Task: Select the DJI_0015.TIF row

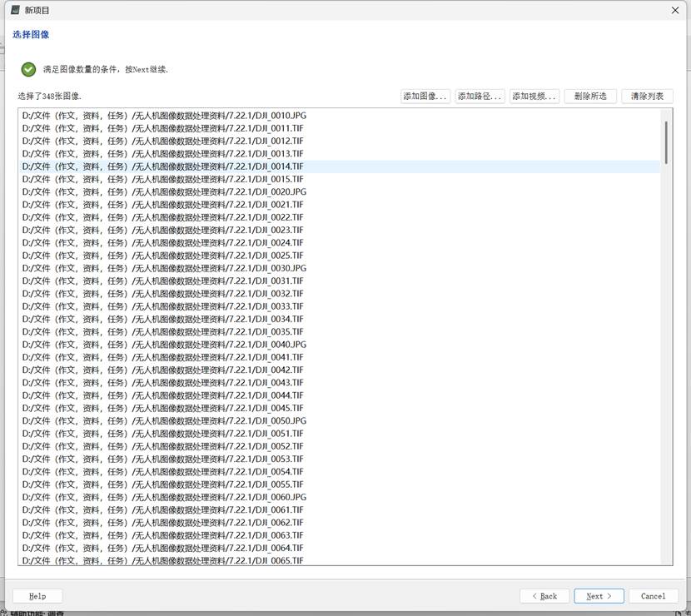Action: pos(341,179)
